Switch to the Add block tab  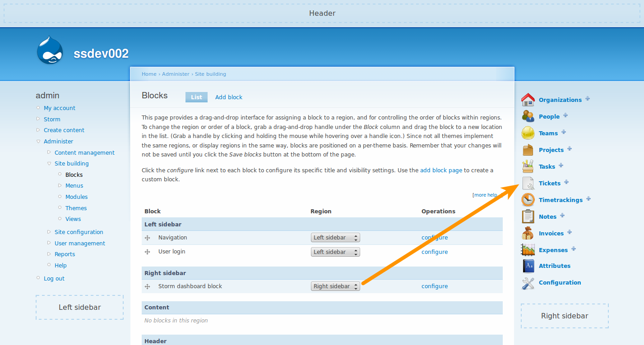coord(228,97)
